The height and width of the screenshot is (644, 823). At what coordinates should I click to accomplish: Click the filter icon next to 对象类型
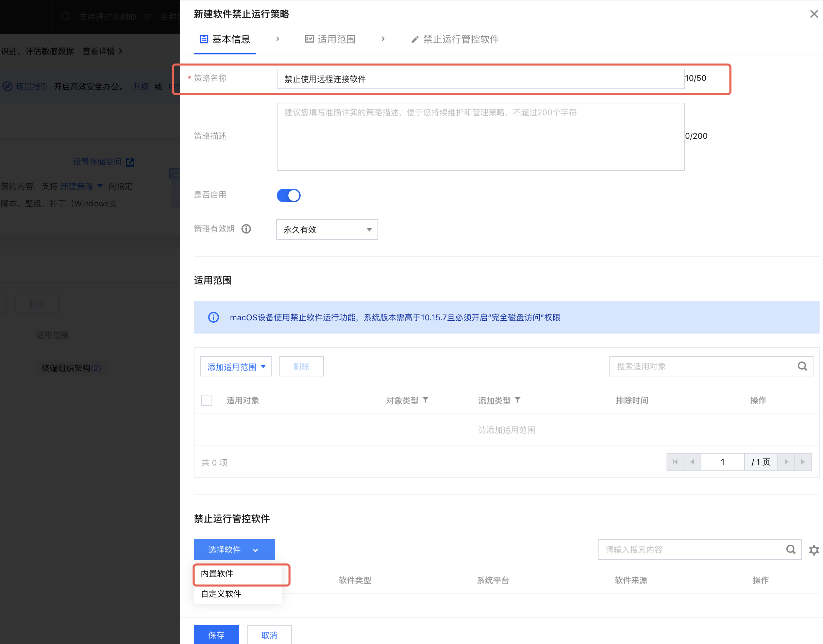pos(425,400)
